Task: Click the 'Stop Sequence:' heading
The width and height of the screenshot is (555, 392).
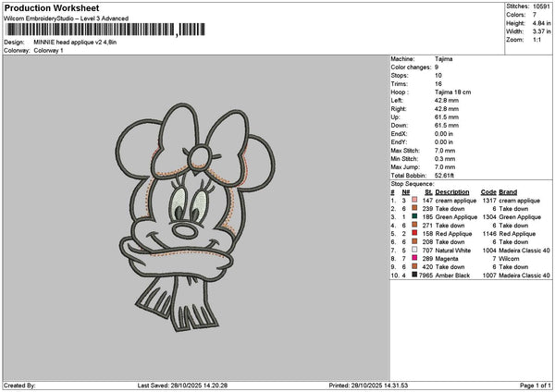Action: [413, 184]
